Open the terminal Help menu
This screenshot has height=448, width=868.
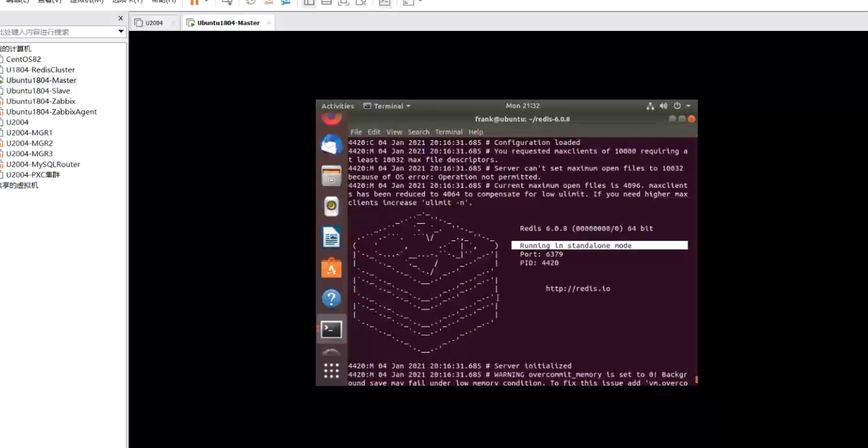(476, 132)
